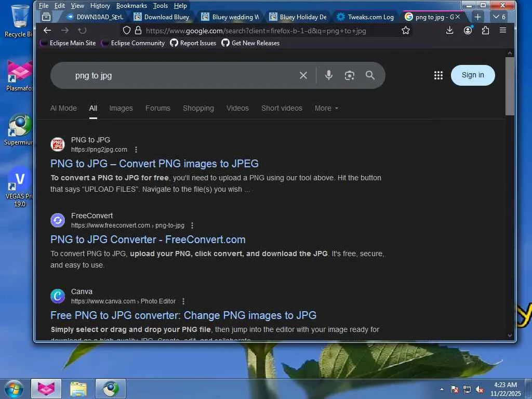Image resolution: width=532 pixels, height=399 pixels.
Task: Open File Explorer from the taskbar
Action: tap(78, 389)
